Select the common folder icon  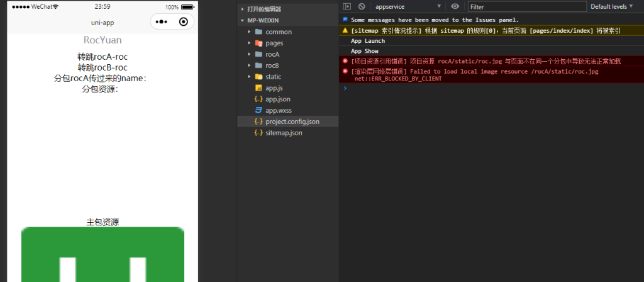click(x=258, y=31)
